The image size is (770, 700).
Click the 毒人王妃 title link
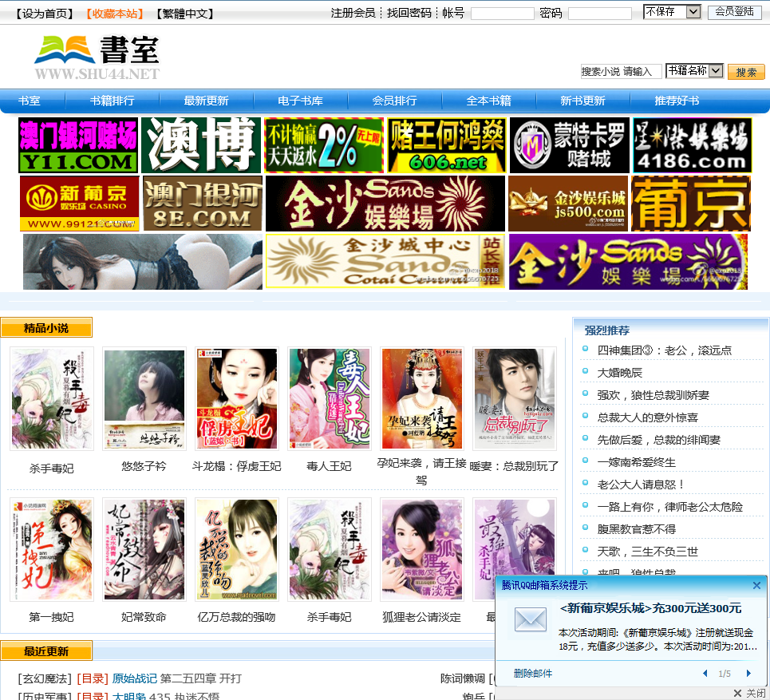click(329, 466)
